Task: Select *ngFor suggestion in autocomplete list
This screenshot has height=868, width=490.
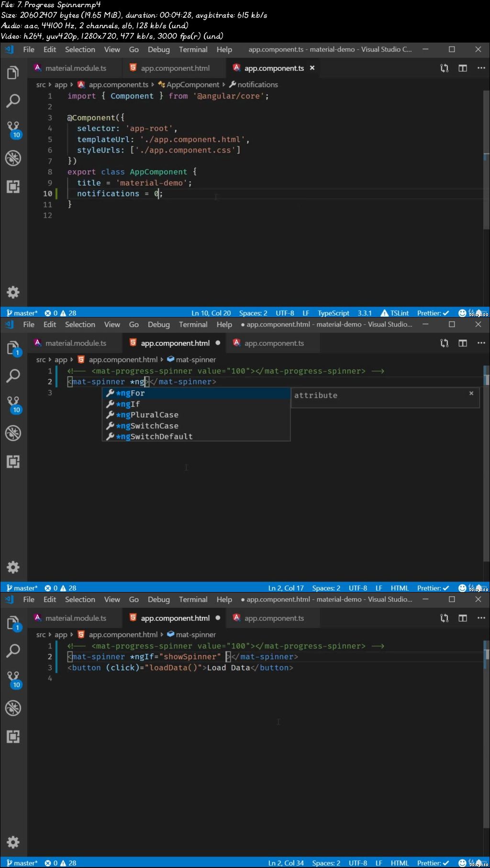Action: [x=196, y=393]
